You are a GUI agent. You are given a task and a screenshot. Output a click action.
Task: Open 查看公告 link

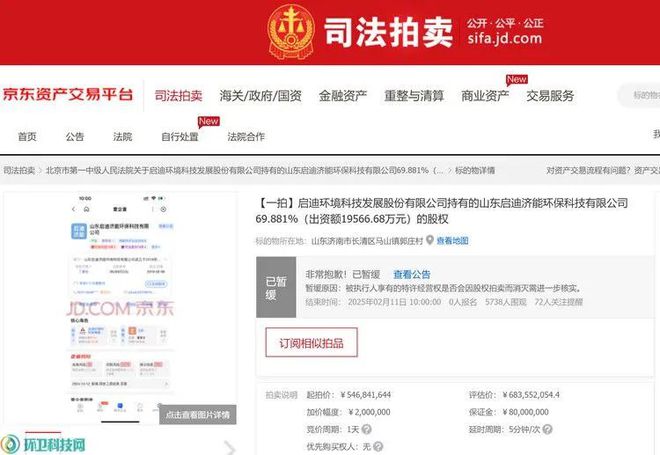(x=412, y=274)
